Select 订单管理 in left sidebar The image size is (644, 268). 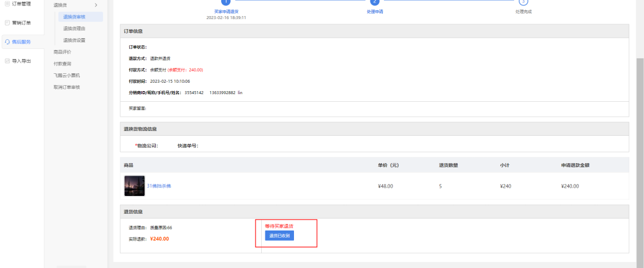(x=21, y=4)
